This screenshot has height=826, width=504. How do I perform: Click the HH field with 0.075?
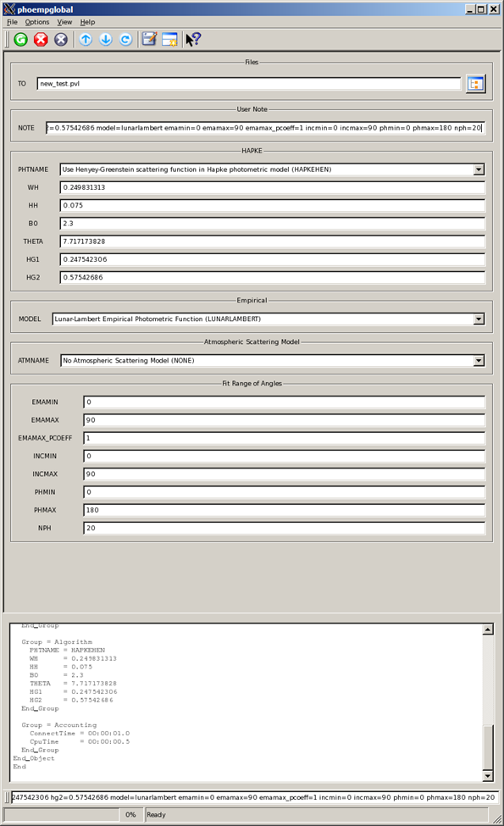272,206
